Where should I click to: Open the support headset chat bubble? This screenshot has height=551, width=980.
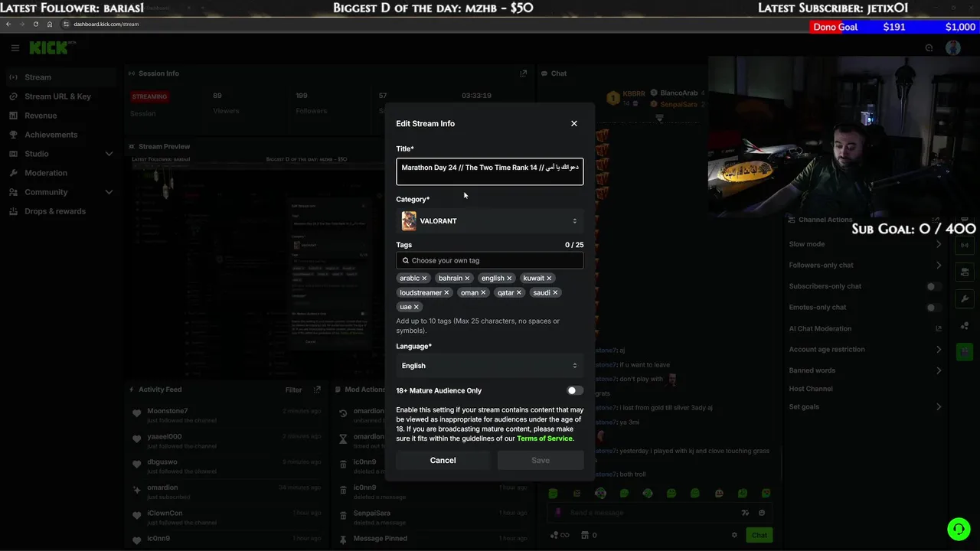click(x=959, y=529)
